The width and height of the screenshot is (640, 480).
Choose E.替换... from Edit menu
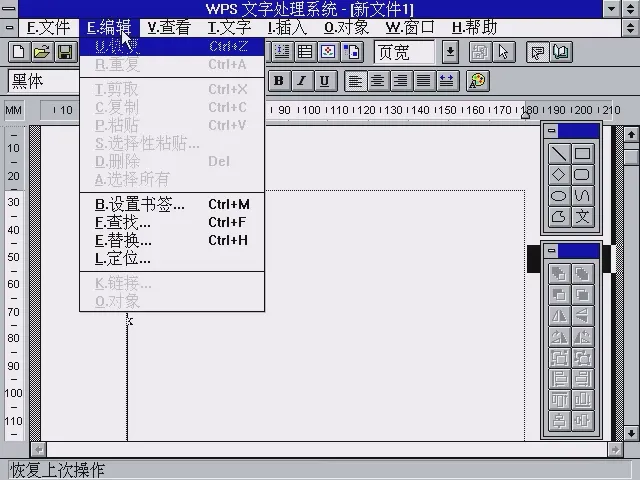pyautogui.click(x=172, y=240)
